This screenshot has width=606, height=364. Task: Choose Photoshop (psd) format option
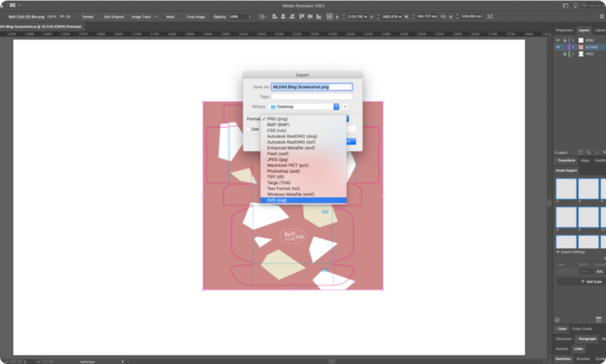point(304,171)
